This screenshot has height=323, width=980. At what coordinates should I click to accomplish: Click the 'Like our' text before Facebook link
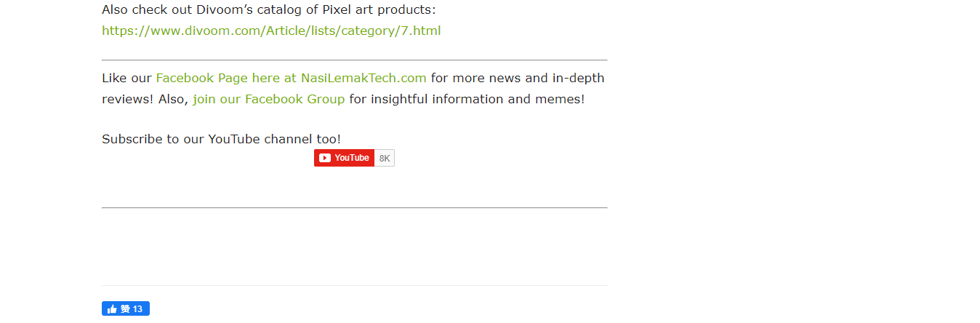126,78
